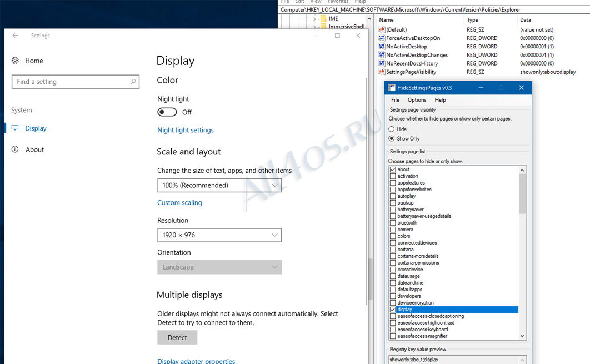
Task: Check the cortana checkbox
Action: (393, 250)
